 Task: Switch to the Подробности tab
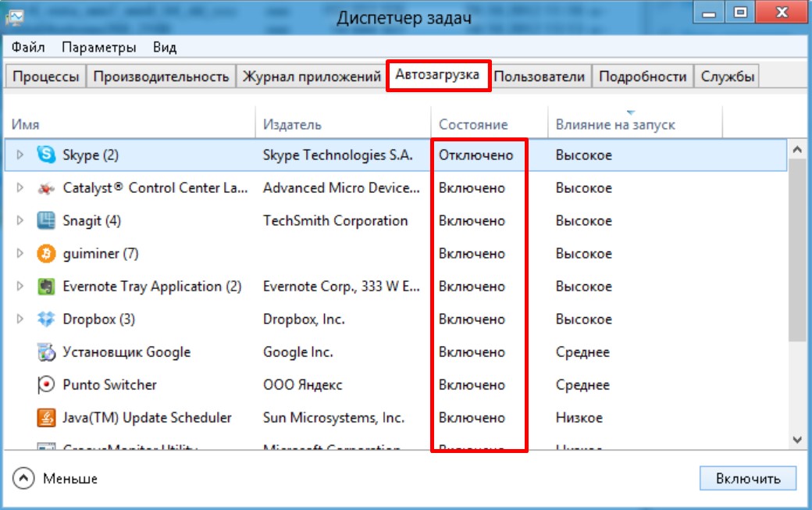pyautogui.click(x=643, y=77)
